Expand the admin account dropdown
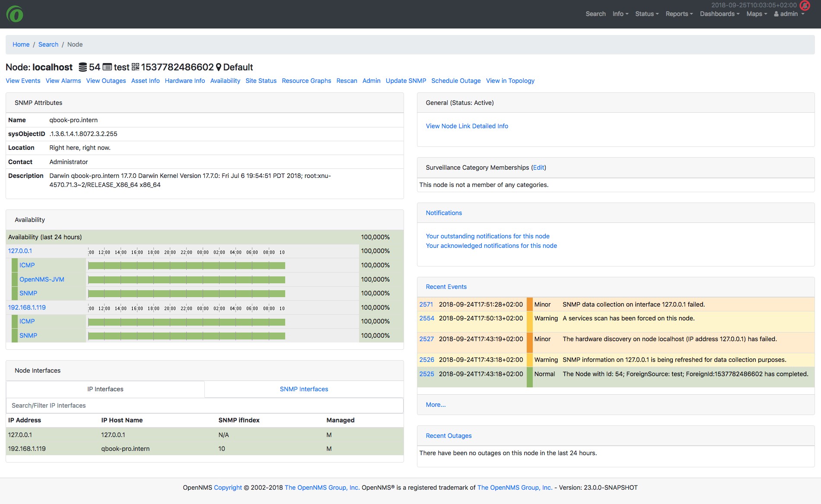 tap(789, 13)
